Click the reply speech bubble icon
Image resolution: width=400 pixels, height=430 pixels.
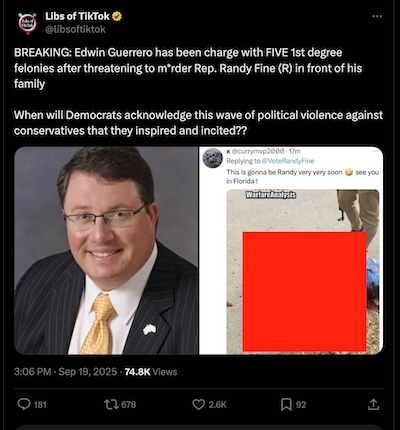pyautogui.click(x=24, y=404)
